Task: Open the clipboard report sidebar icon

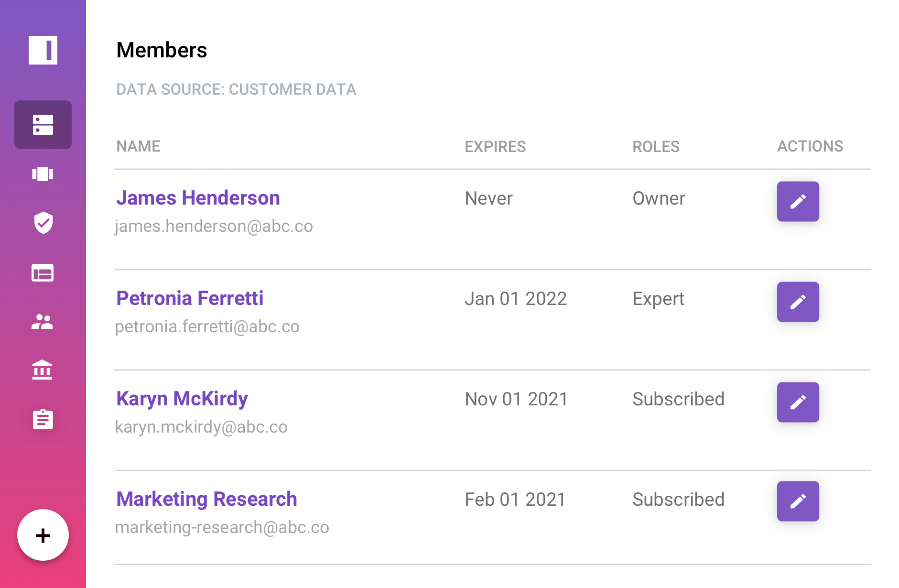Action: (43, 419)
